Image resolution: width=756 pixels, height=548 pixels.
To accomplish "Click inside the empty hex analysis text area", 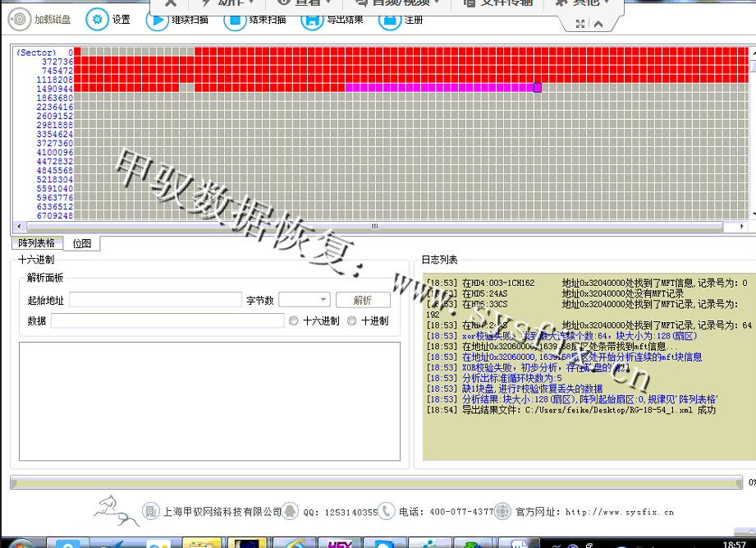I will click(210, 402).
